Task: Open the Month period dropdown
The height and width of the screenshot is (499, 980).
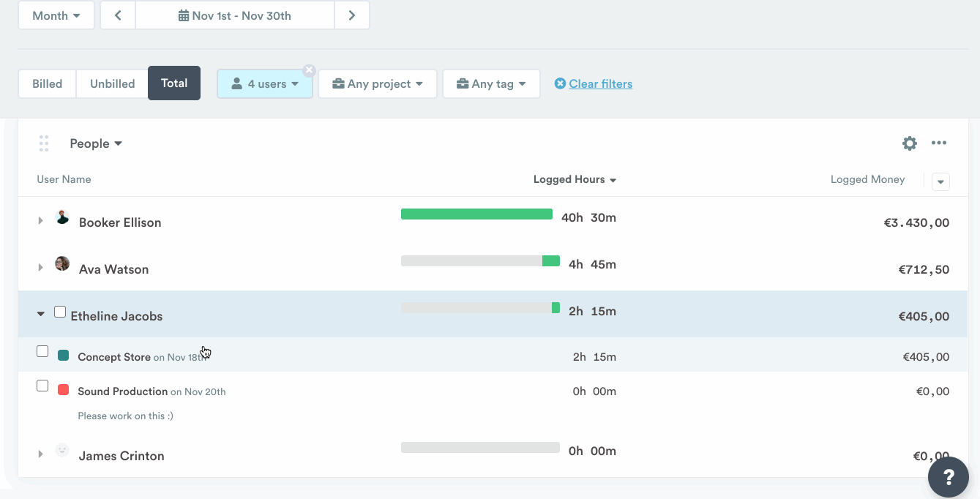Action: click(56, 15)
